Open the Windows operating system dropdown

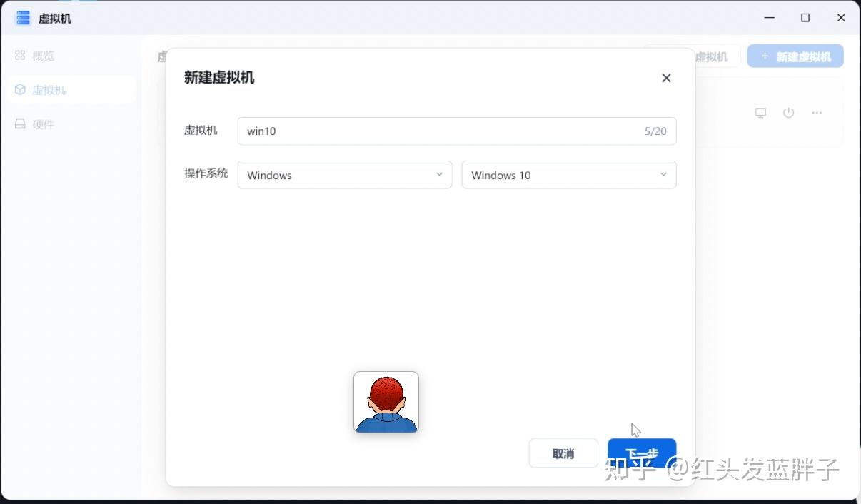pyautogui.click(x=345, y=175)
